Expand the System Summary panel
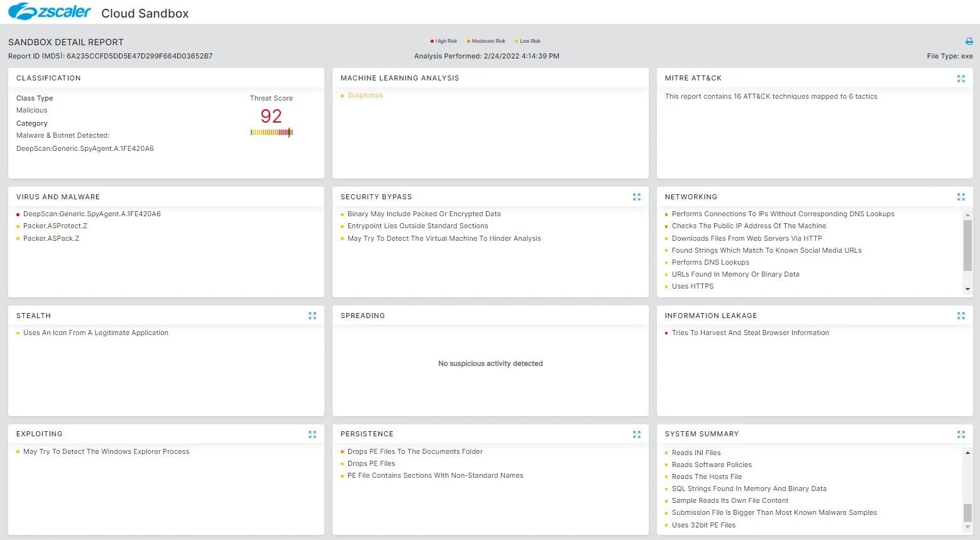980x540 pixels. pos(961,434)
